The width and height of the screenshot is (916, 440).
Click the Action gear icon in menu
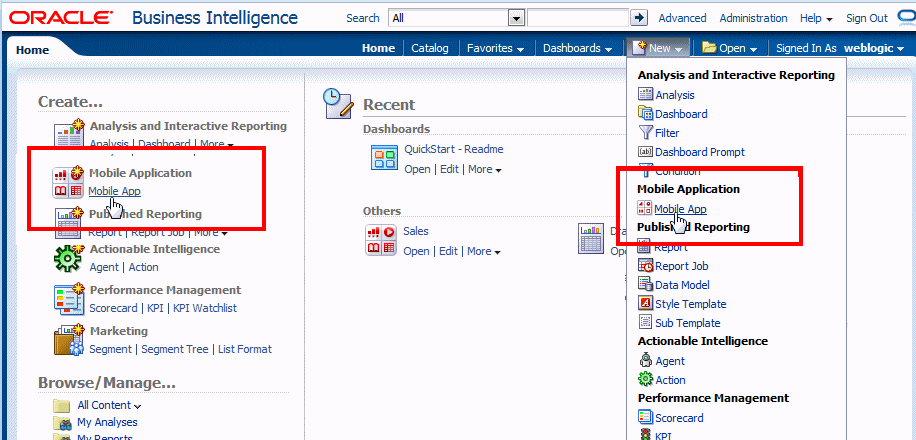coord(645,379)
